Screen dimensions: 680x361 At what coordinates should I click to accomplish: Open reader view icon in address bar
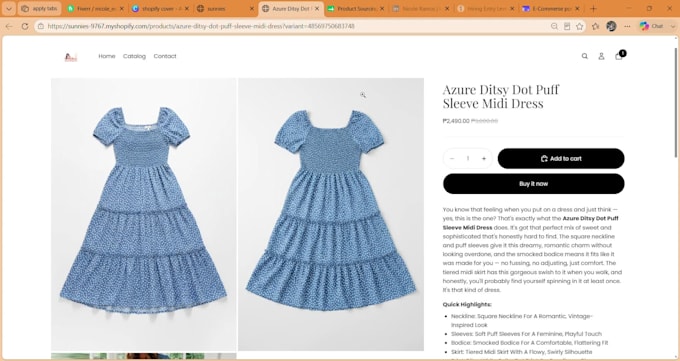pos(567,26)
